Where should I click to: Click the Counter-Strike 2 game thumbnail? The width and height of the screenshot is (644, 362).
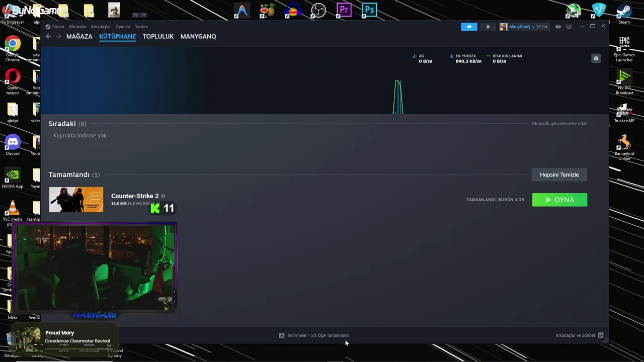click(x=76, y=200)
